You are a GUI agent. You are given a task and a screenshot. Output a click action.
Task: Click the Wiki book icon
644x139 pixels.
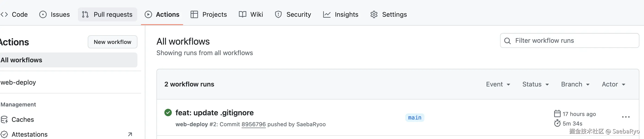(x=242, y=14)
